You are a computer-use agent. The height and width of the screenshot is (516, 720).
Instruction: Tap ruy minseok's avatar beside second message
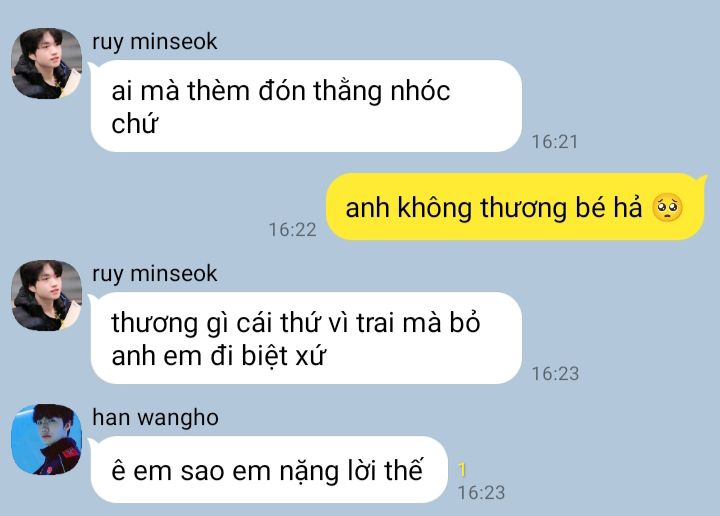tap(46, 296)
